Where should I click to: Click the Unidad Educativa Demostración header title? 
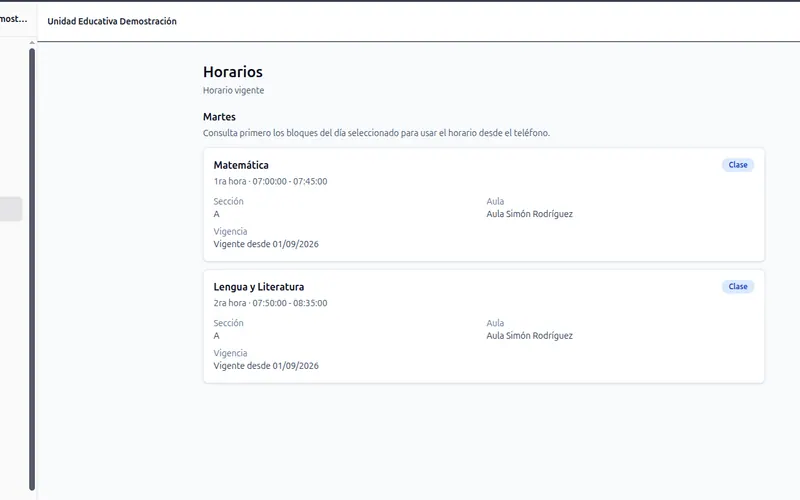[112, 21]
